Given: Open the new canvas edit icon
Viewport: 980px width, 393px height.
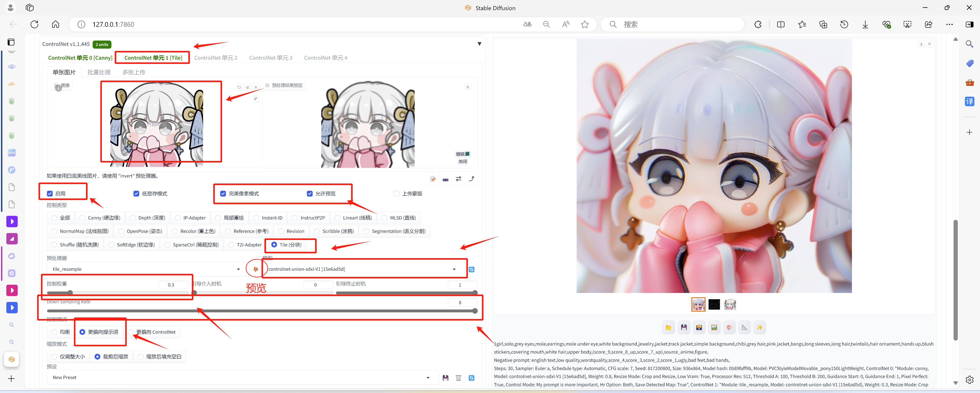Looking at the screenshot, I should point(433,179).
